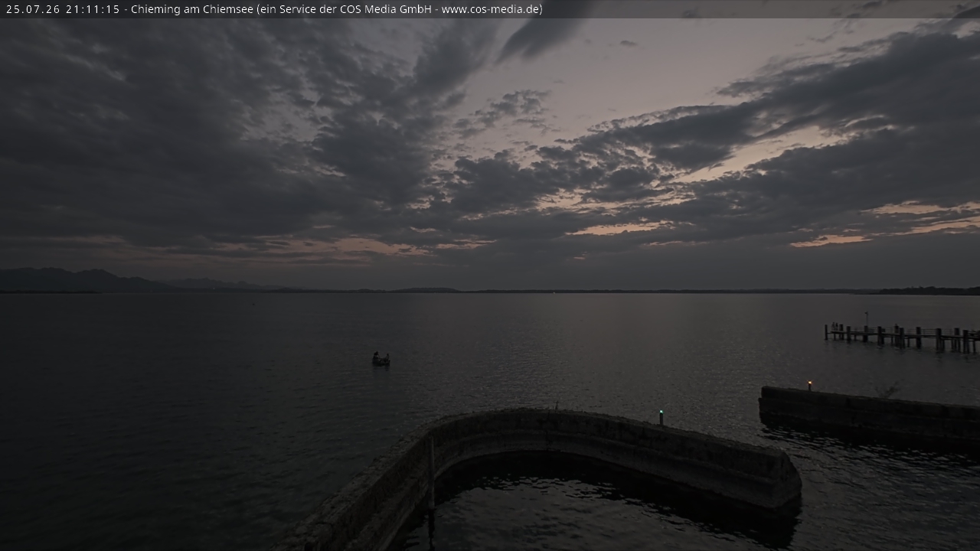Click the bush on the right harbor wall
Screen dimensions: 980x551
[x=888, y=391]
